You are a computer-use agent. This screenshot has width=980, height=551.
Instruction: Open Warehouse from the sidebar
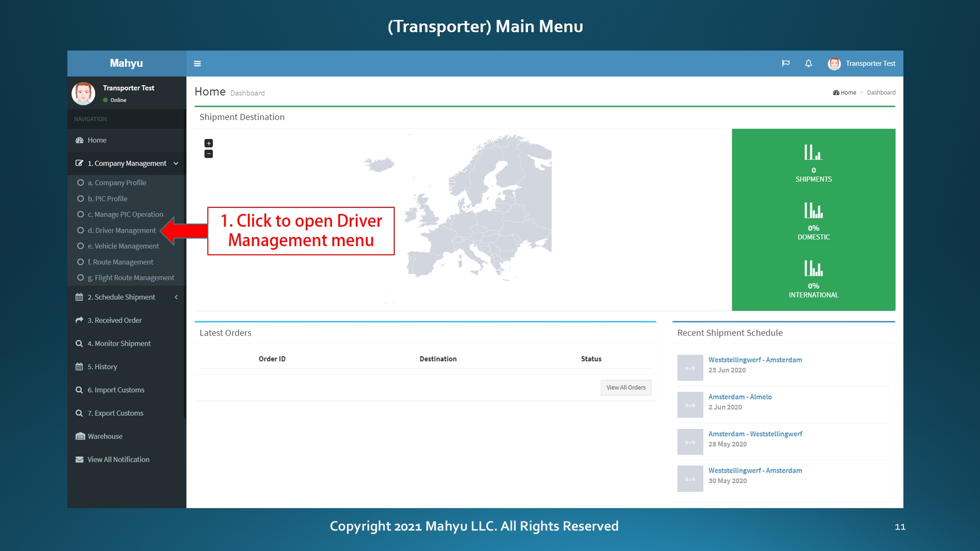click(105, 436)
